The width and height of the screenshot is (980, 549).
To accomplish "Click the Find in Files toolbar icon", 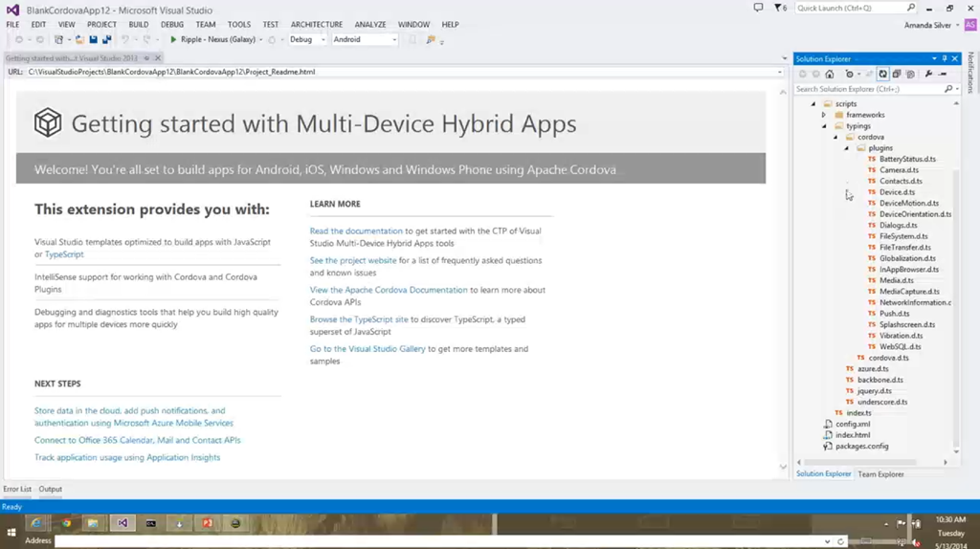I will 431,39.
